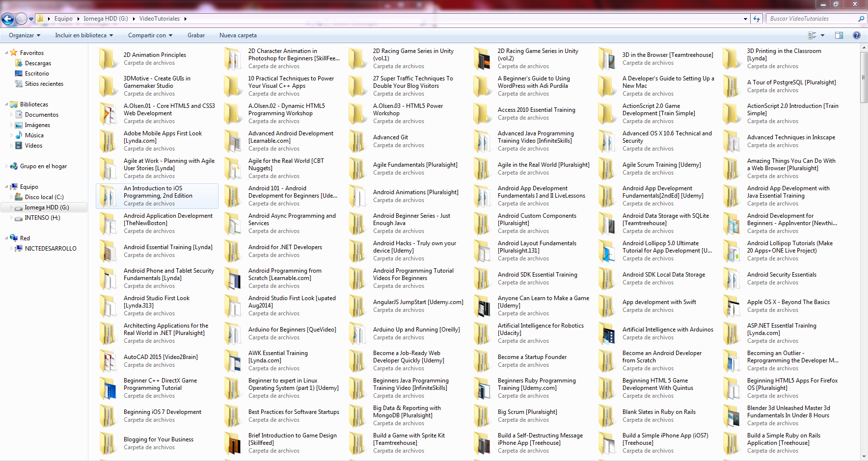Select '3D in the Browser [Teamtreehouse]'

(x=656, y=59)
